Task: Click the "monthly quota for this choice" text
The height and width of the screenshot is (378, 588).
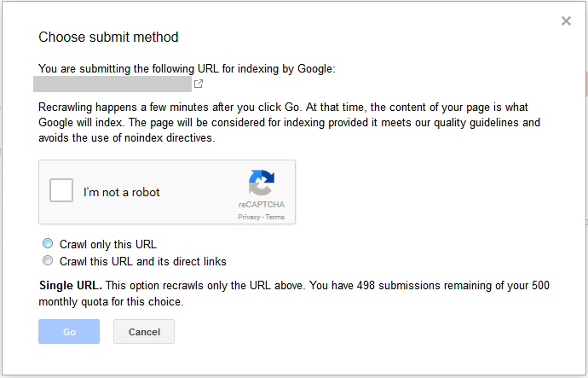Action: pos(111,302)
